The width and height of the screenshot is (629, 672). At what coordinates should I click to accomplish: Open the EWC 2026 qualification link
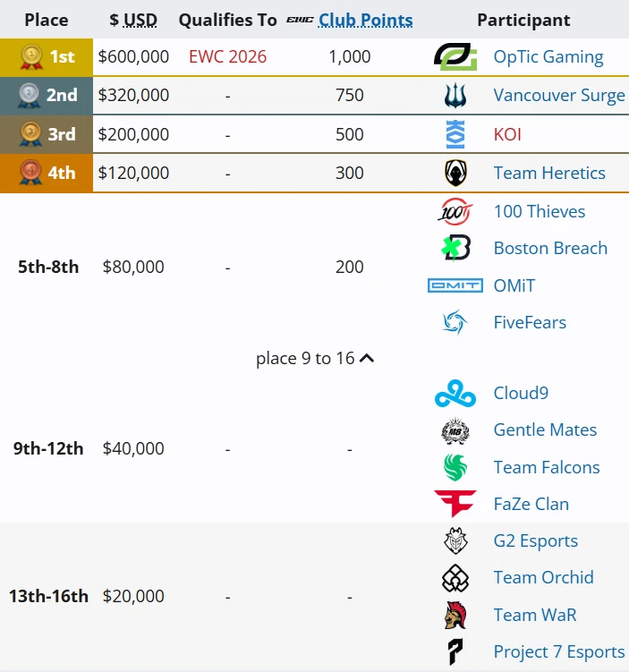pyautogui.click(x=227, y=56)
